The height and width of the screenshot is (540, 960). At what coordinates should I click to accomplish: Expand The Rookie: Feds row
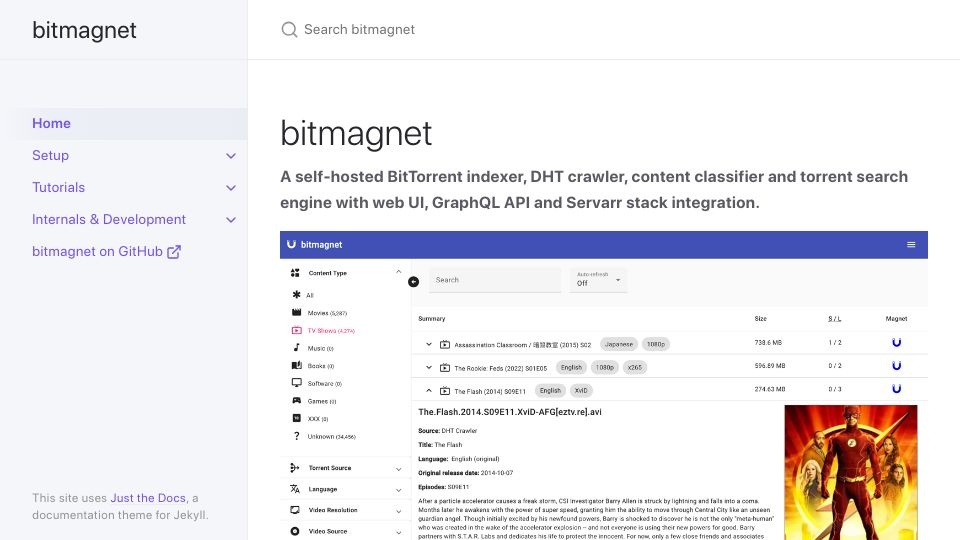tap(429, 367)
